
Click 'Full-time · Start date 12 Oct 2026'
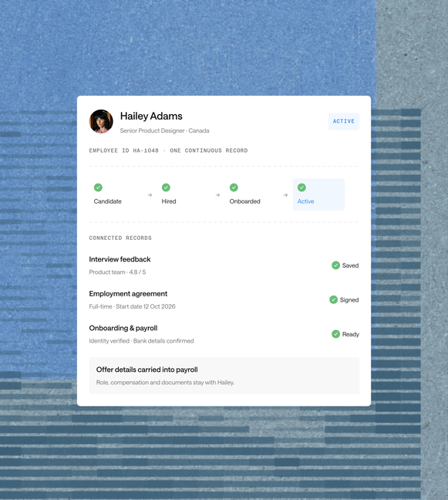pyautogui.click(x=132, y=306)
